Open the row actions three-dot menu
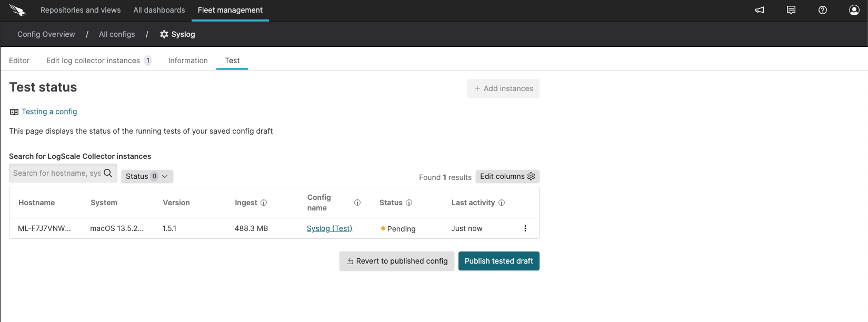The width and height of the screenshot is (868, 322). [525, 228]
